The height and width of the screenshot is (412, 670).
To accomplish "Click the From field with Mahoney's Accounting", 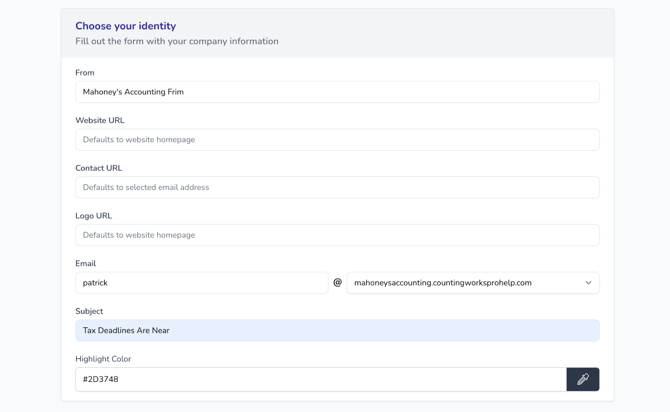I will click(337, 92).
